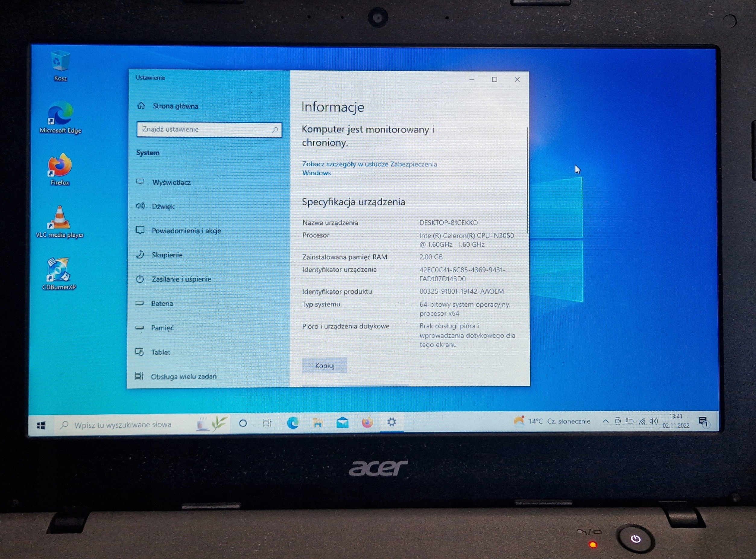Show hidden system tray icons
Viewport: 756px width, 559px height.
[x=606, y=421]
